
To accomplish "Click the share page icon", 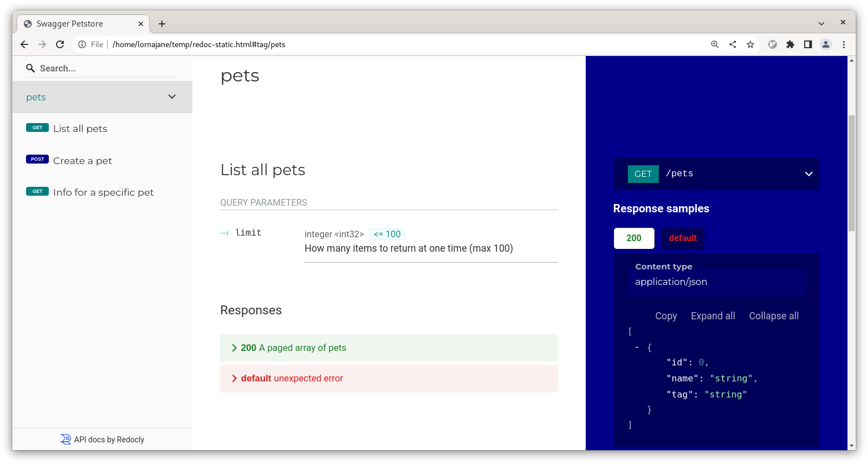I will click(733, 44).
